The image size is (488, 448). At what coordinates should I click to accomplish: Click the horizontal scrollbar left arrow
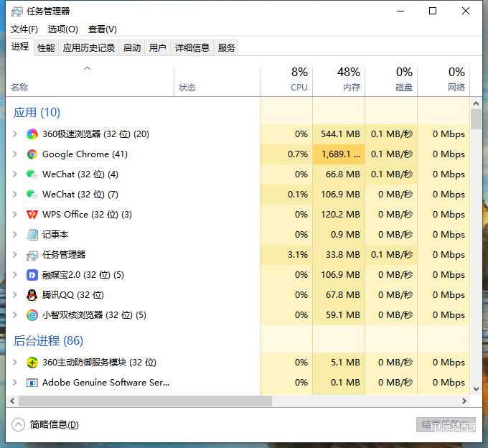(12, 401)
